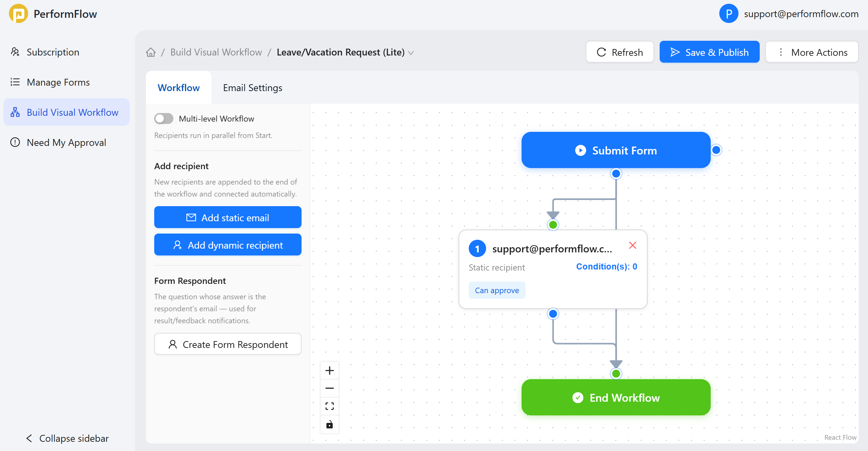Expand the Leave/Vacation Request (Lite) dropdown

(x=411, y=53)
